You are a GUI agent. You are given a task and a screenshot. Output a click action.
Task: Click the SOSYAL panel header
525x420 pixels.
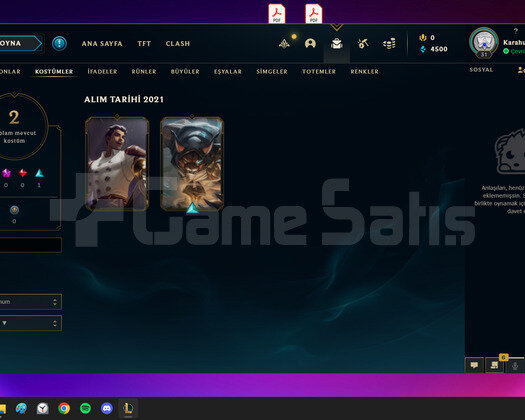click(x=481, y=70)
